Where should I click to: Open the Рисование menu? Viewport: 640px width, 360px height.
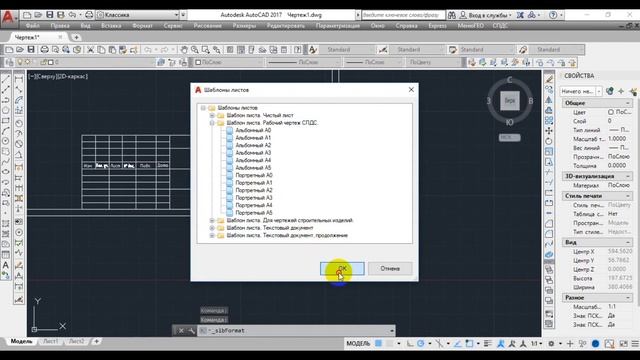pos(207,26)
